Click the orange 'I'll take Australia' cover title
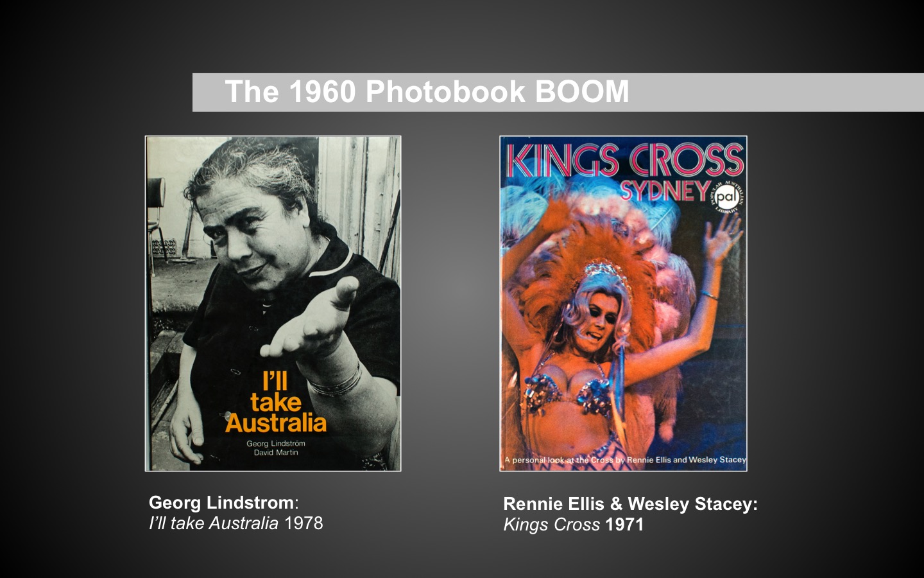This screenshot has height=578, width=924. (276, 403)
